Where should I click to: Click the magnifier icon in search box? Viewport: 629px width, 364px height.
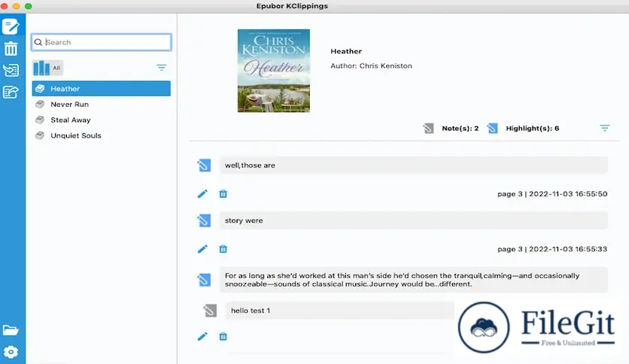tap(38, 42)
